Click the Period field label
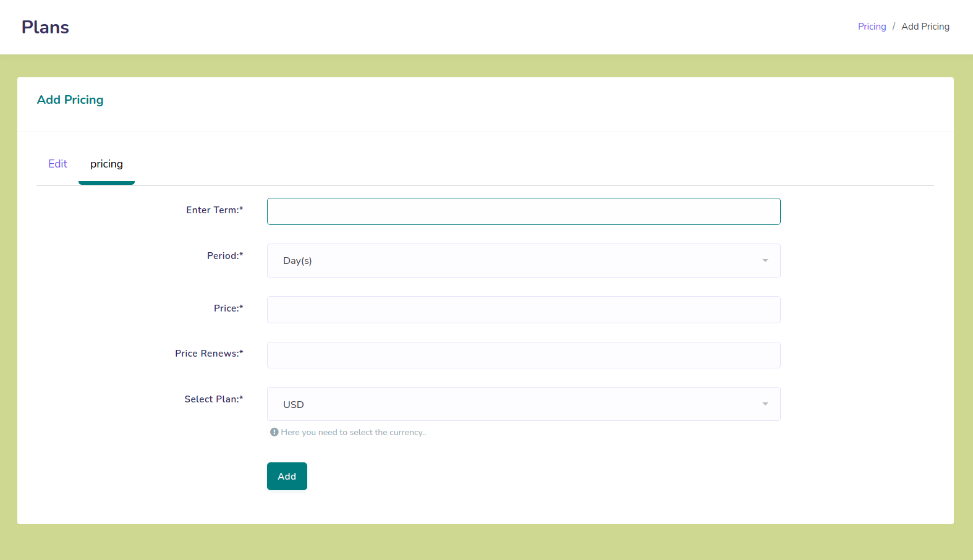The width and height of the screenshot is (973, 560). [x=225, y=256]
